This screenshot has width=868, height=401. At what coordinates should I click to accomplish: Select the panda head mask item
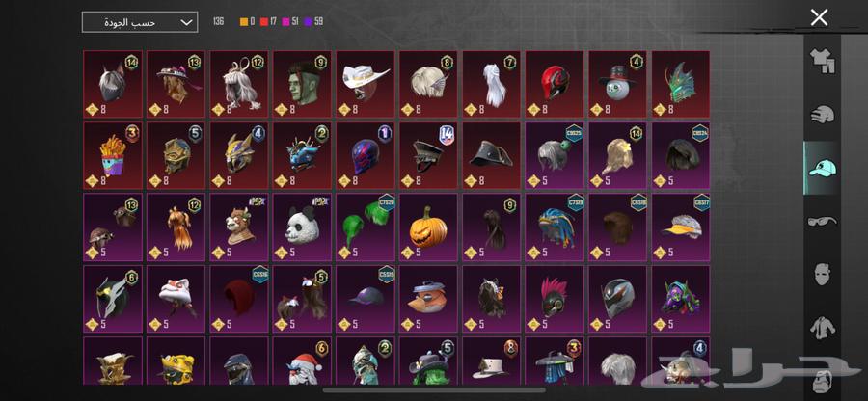302,227
